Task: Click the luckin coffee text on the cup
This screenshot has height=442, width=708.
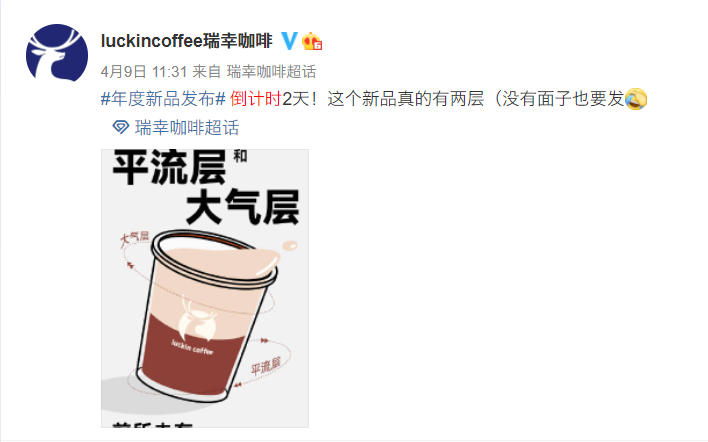Action: click(192, 348)
